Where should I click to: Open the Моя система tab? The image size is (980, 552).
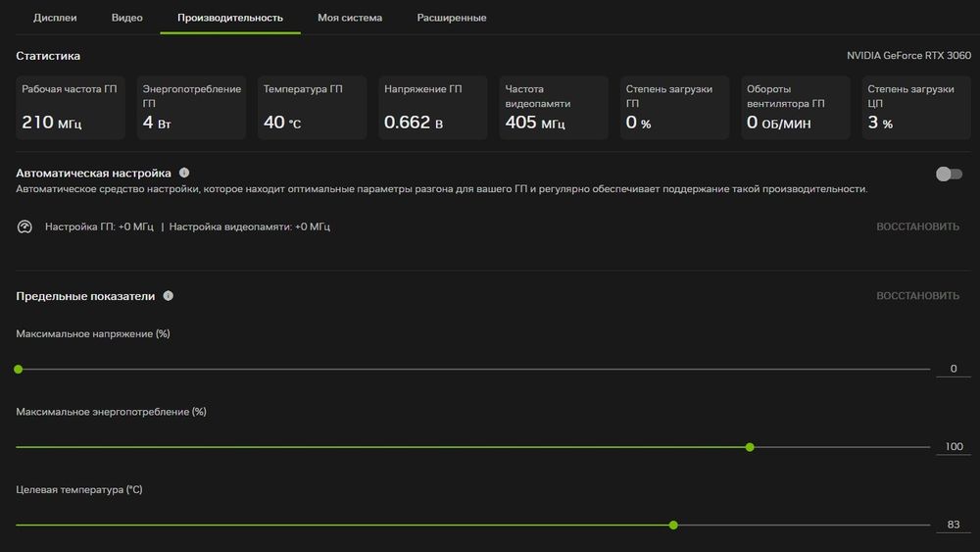350,18
